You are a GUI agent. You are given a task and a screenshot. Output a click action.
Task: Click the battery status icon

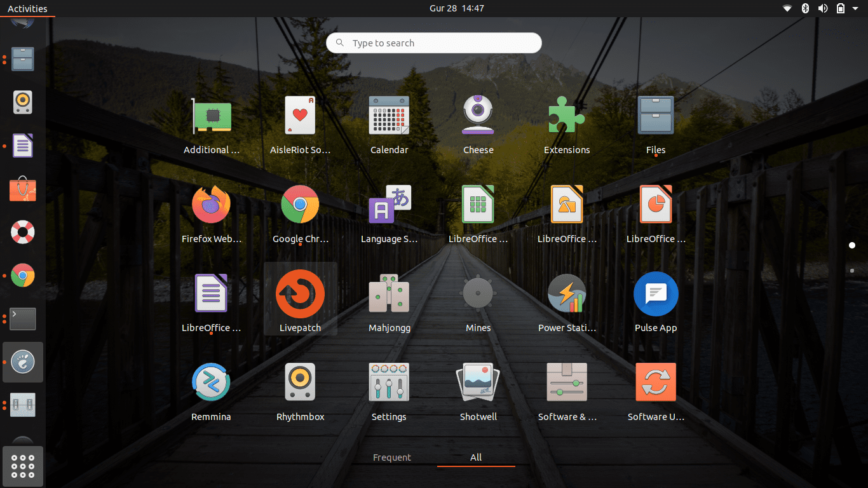tap(841, 8)
